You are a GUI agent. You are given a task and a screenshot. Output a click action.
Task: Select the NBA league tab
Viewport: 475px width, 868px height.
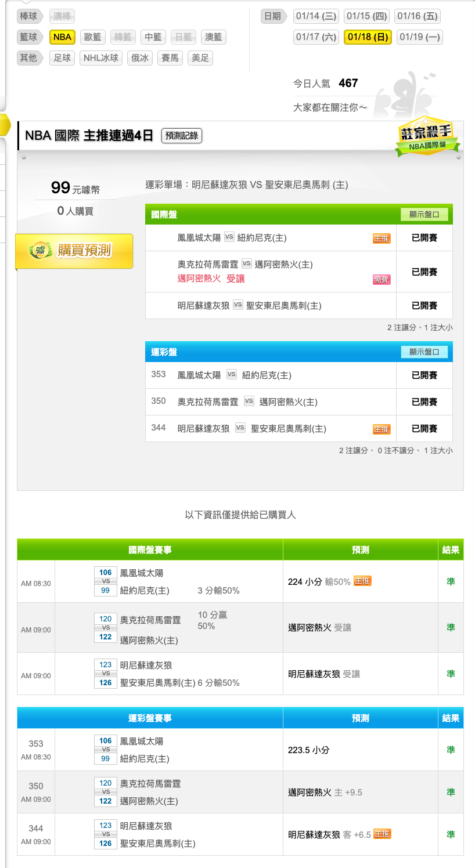pyautogui.click(x=62, y=37)
